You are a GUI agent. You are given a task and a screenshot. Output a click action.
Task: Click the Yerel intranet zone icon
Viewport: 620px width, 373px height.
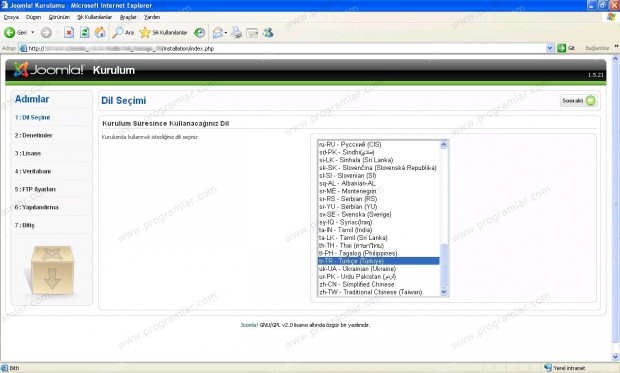(x=548, y=368)
